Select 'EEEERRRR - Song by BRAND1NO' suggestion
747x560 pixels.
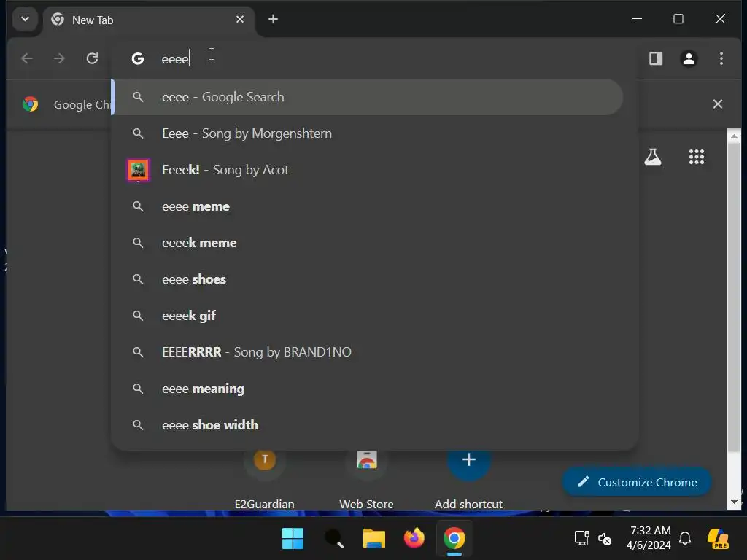[x=368, y=352]
